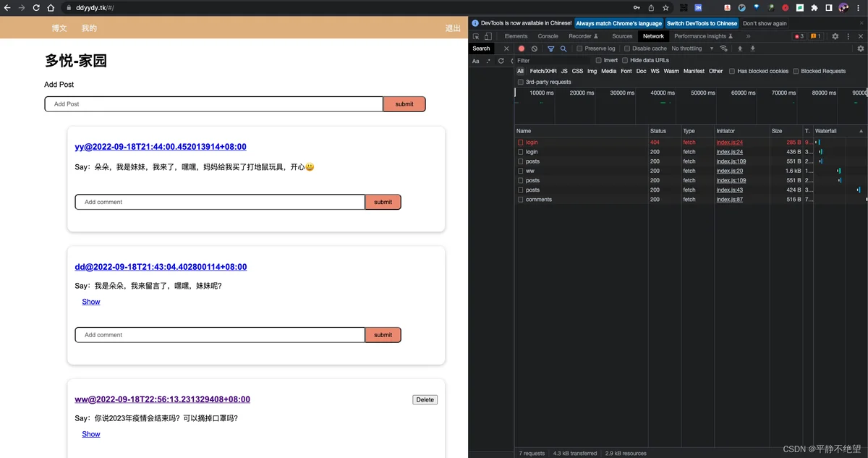
Task: Go to browser home page icon
Action: tap(51, 8)
